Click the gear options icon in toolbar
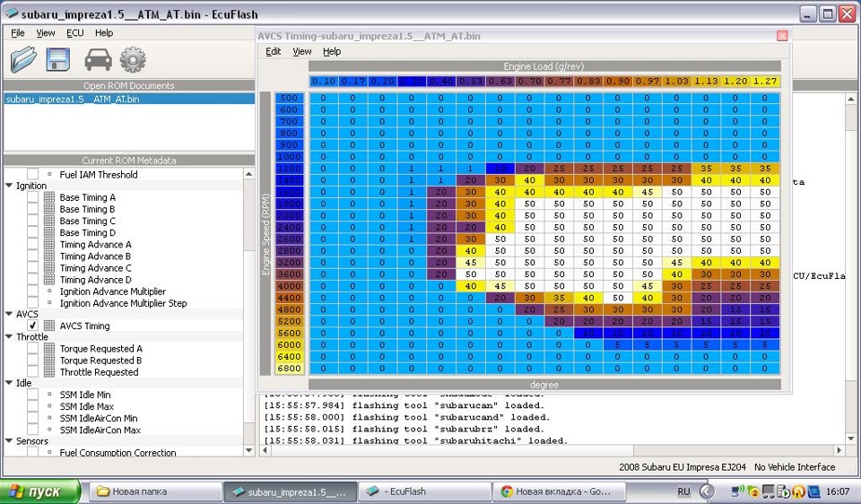The height and width of the screenshot is (504, 861). pyautogui.click(x=133, y=59)
